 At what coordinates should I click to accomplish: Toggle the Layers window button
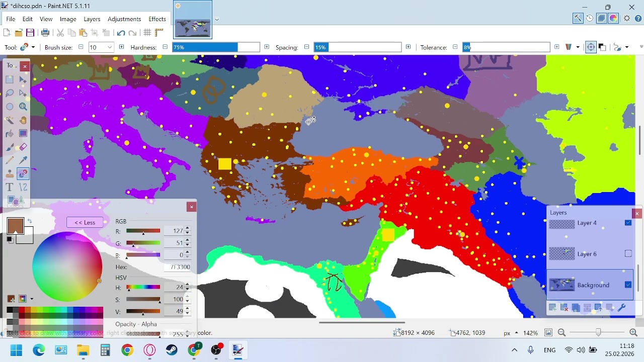click(x=601, y=19)
